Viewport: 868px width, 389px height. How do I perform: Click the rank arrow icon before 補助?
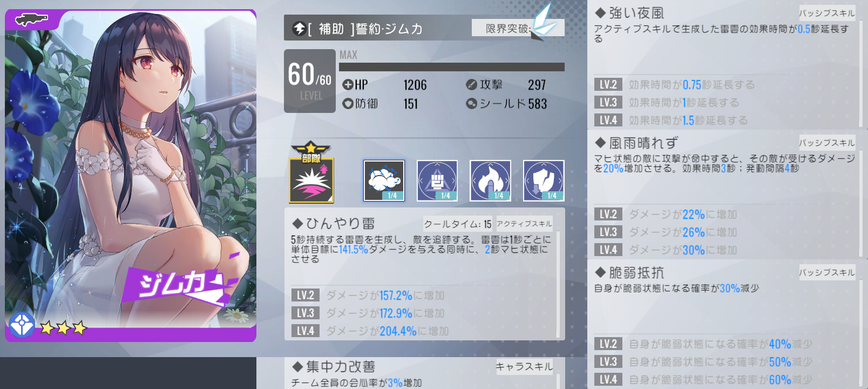[299, 29]
